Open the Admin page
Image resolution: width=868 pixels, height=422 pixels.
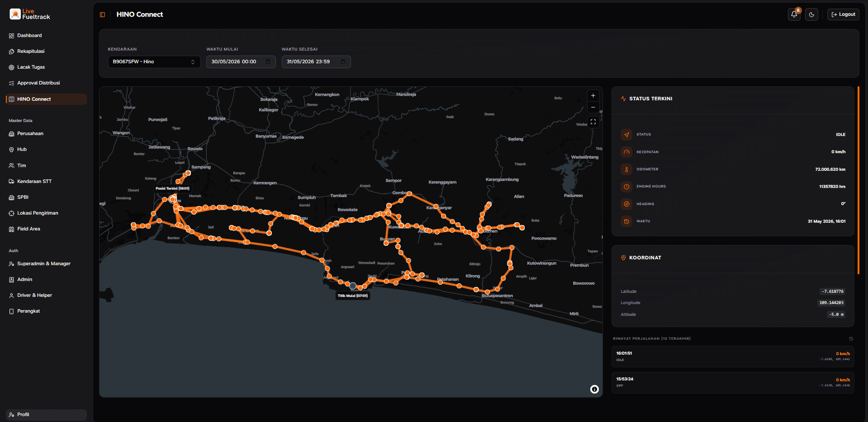(x=46, y=280)
